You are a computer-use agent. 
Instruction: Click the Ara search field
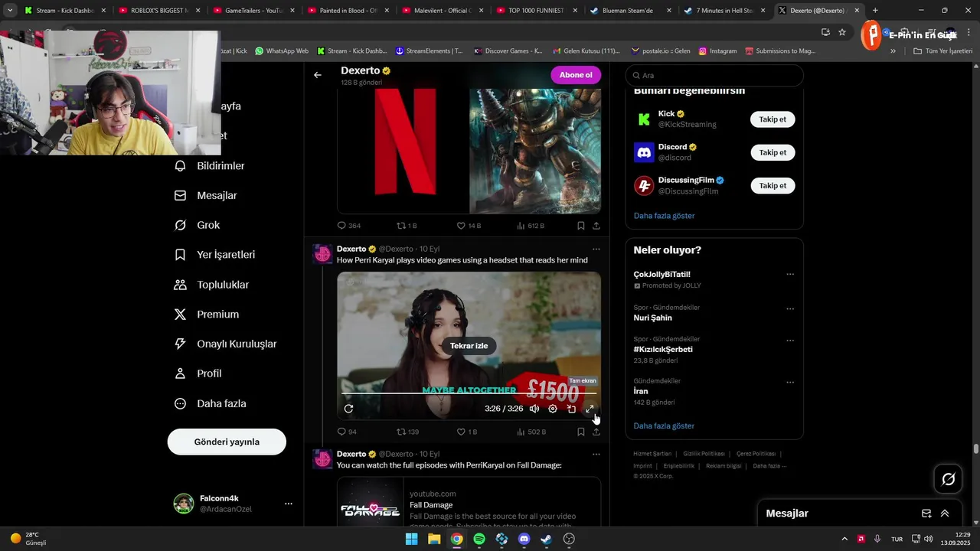coord(714,76)
